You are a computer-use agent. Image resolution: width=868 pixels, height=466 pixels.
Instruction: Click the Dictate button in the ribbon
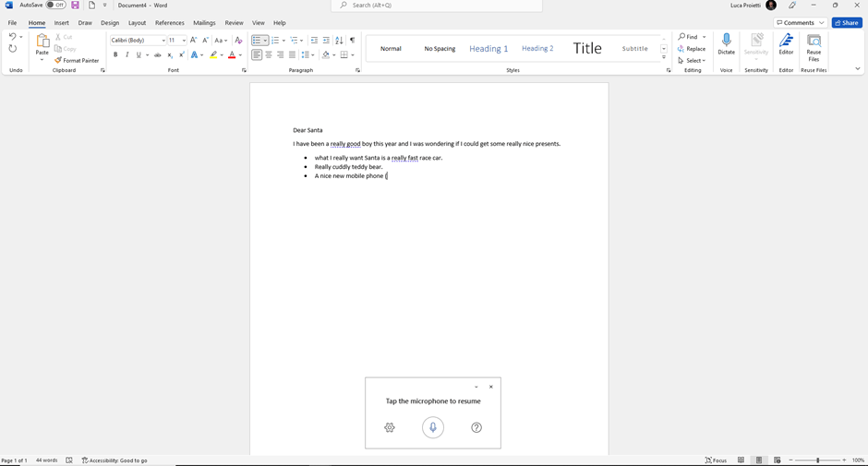726,44
